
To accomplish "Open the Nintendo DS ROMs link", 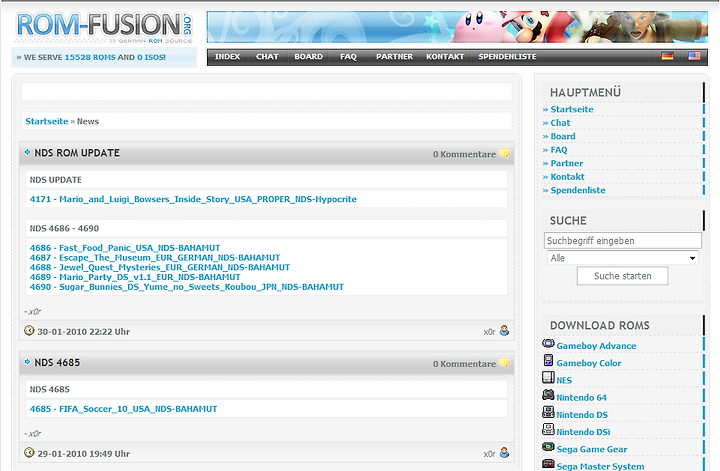I will click(x=582, y=415).
